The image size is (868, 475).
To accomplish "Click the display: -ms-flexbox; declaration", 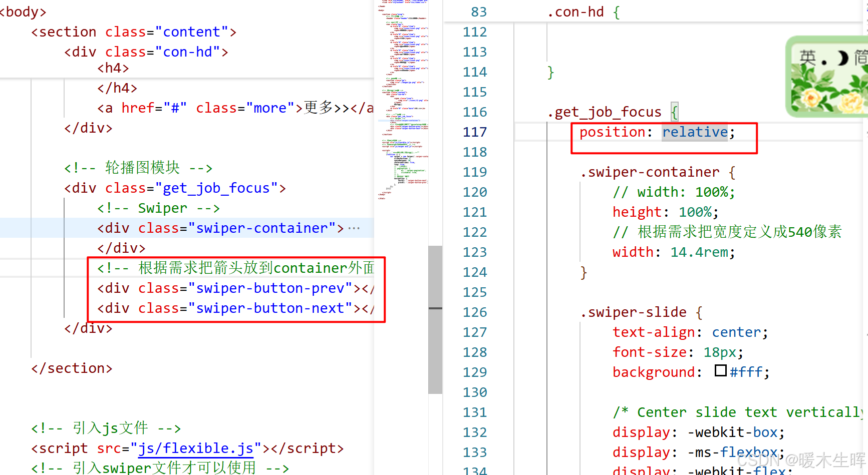I will [x=699, y=452].
